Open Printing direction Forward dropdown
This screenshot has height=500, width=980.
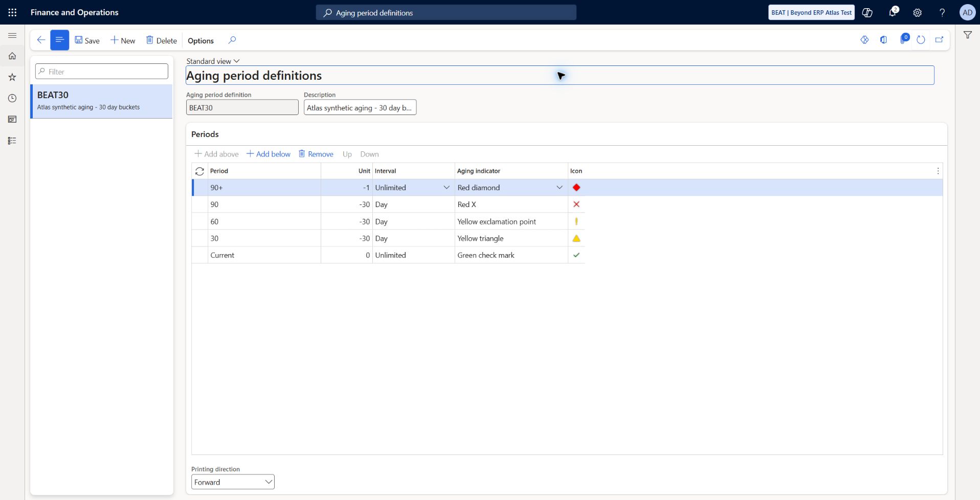pyautogui.click(x=233, y=482)
